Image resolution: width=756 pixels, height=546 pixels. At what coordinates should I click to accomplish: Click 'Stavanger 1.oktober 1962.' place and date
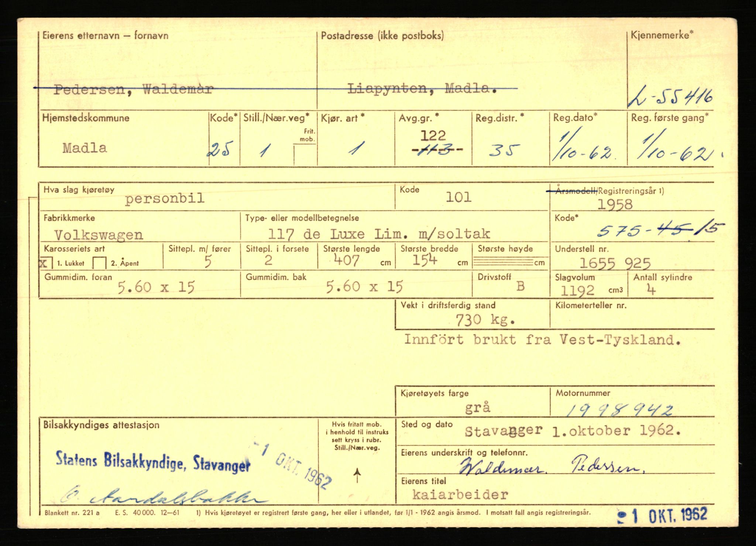pyautogui.click(x=572, y=431)
